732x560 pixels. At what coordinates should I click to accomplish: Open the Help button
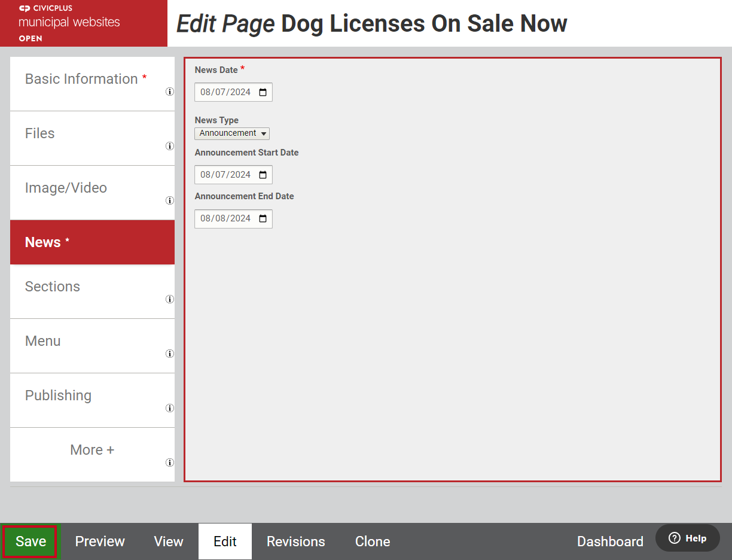point(687,538)
